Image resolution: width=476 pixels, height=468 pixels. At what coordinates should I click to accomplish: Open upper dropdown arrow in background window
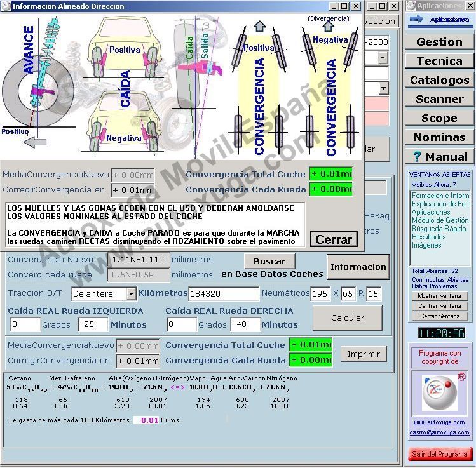tap(383, 57)
